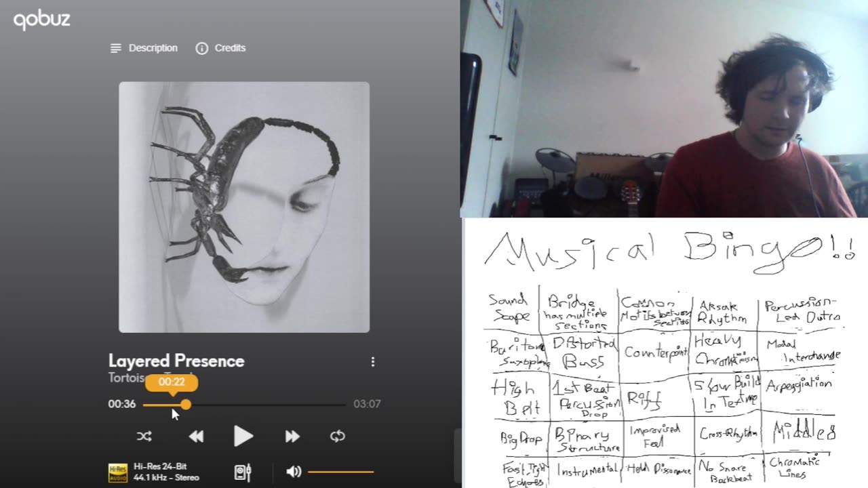
Task: Click the 00:36 elapsed time
Action: pyautogui.click(x=122, y=404)
